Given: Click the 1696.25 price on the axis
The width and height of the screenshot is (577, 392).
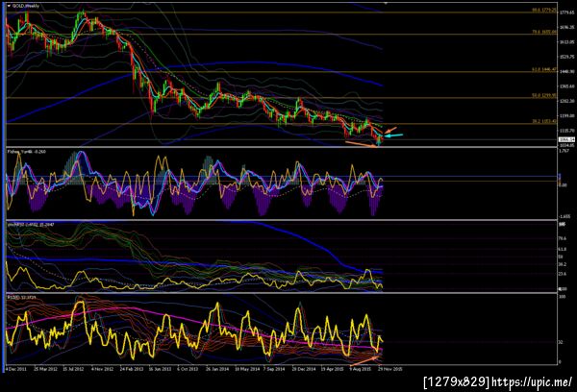Looking at the screenshot, I should [566, 27].
